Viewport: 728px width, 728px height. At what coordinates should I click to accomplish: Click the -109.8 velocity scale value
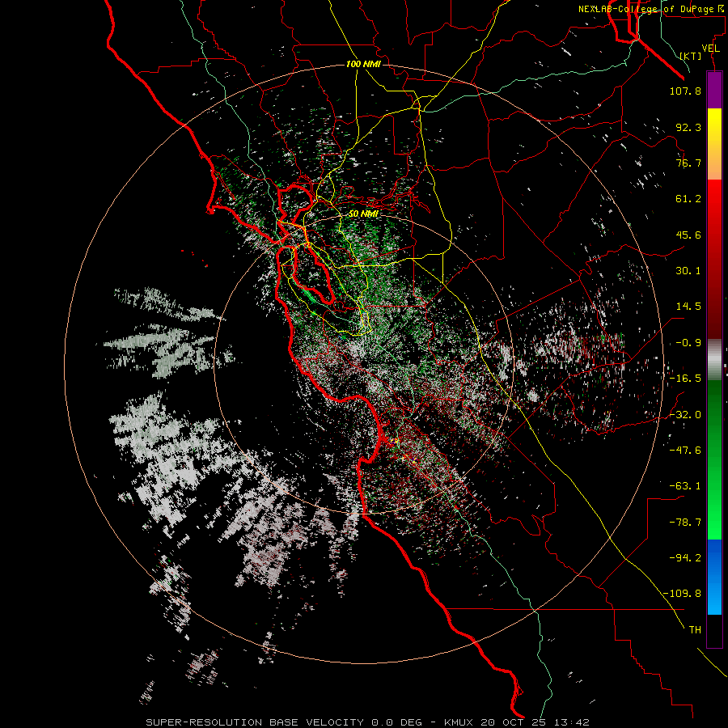click(682, 594)
